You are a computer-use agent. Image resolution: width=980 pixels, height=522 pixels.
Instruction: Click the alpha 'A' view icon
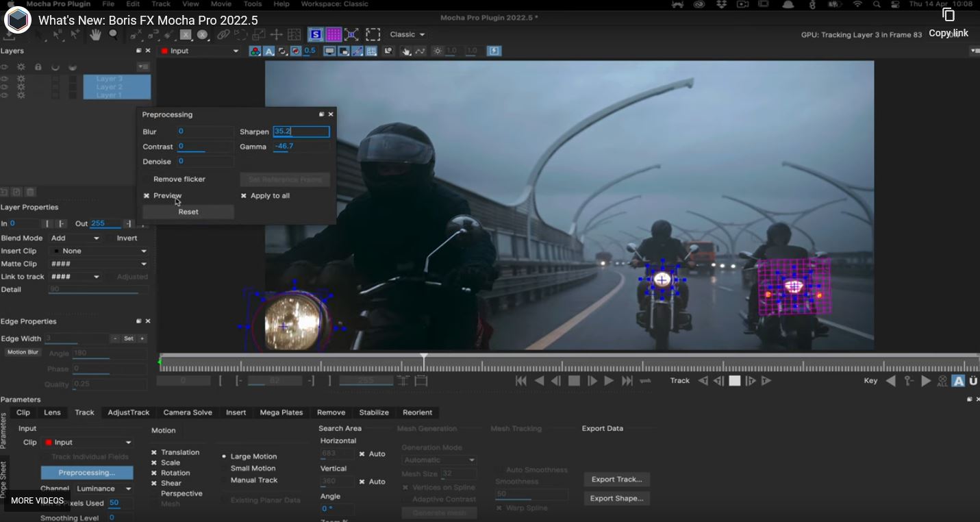pos(269,51)
